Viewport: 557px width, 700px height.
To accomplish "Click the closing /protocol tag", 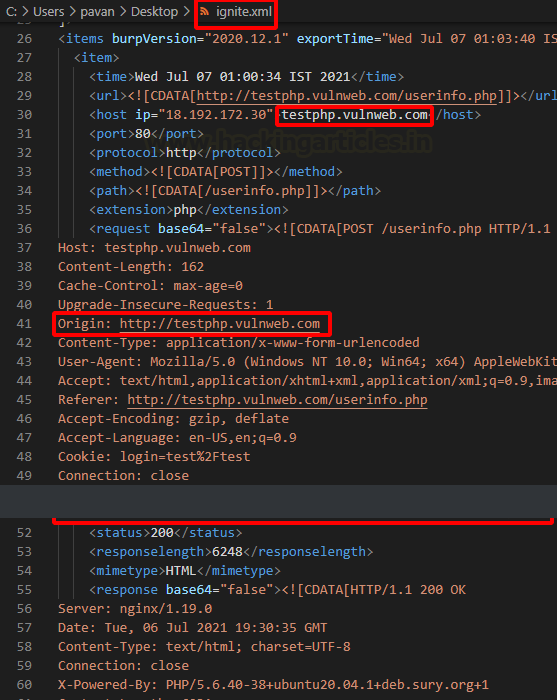I will coord(239,153).
